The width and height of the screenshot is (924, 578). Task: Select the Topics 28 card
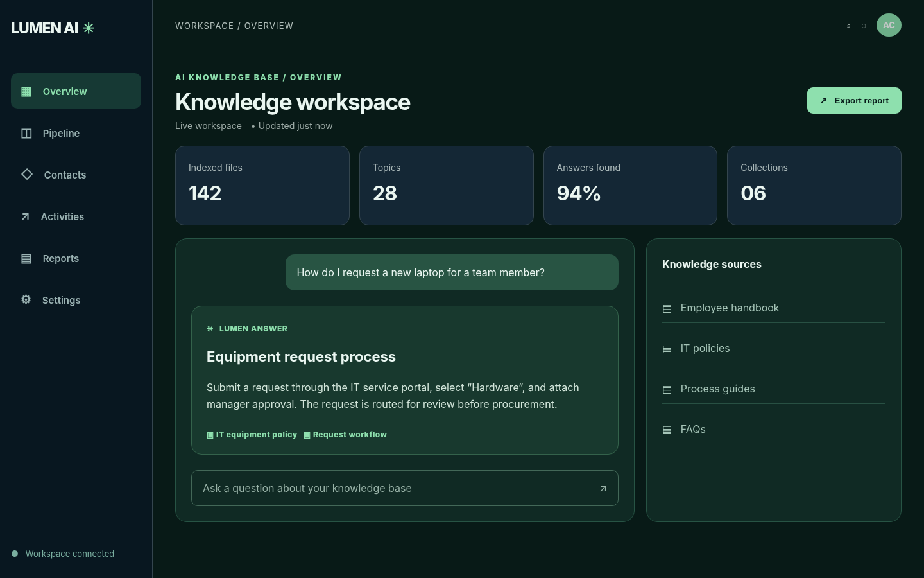click(x=447, y=186)
